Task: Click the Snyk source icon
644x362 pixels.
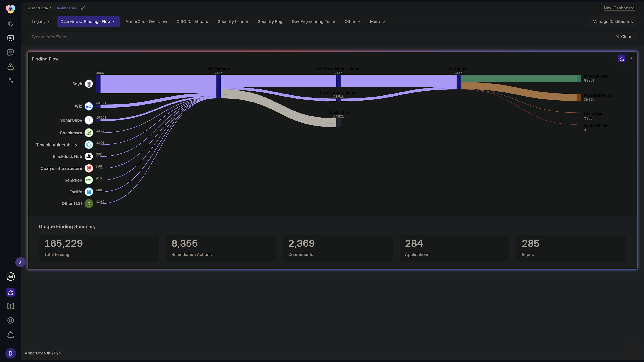Action: click(89, 84)
